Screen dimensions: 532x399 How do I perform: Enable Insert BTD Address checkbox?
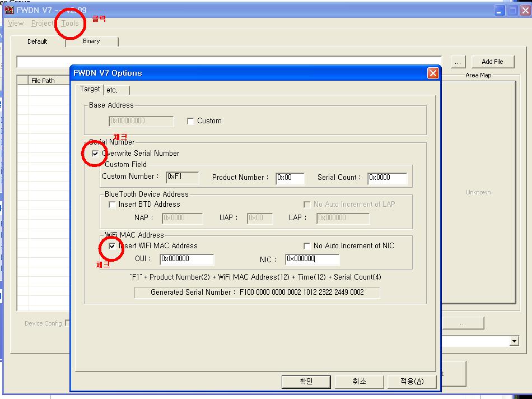(112, 205)
